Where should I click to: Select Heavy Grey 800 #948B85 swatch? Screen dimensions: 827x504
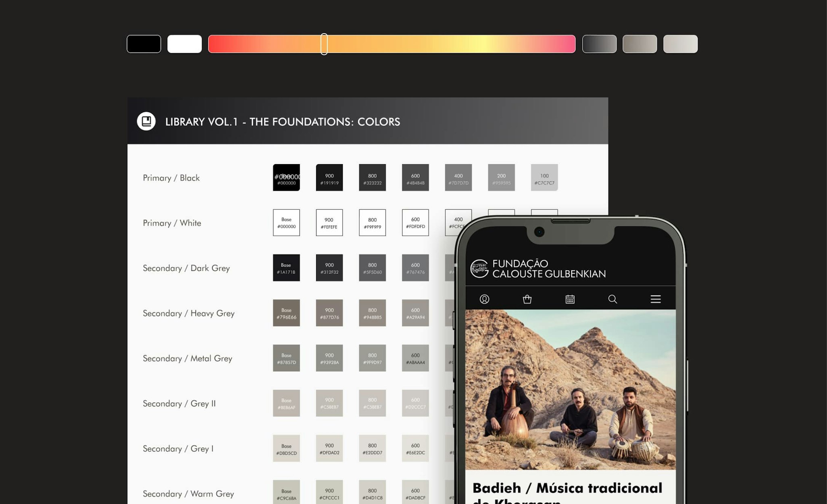pyautogui.click(x=373, y=313)
